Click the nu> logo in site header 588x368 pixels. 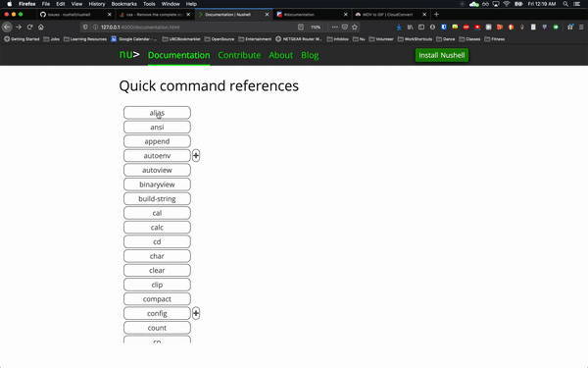click(129, 54)
